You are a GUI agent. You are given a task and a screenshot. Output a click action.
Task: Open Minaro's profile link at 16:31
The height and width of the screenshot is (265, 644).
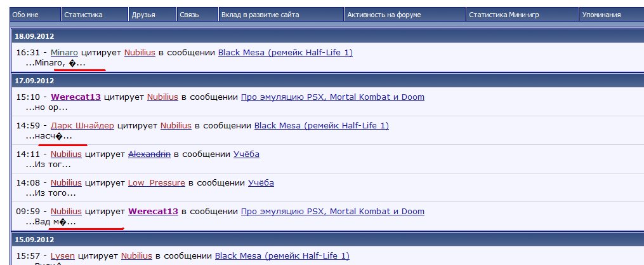[x=65, y=53]
